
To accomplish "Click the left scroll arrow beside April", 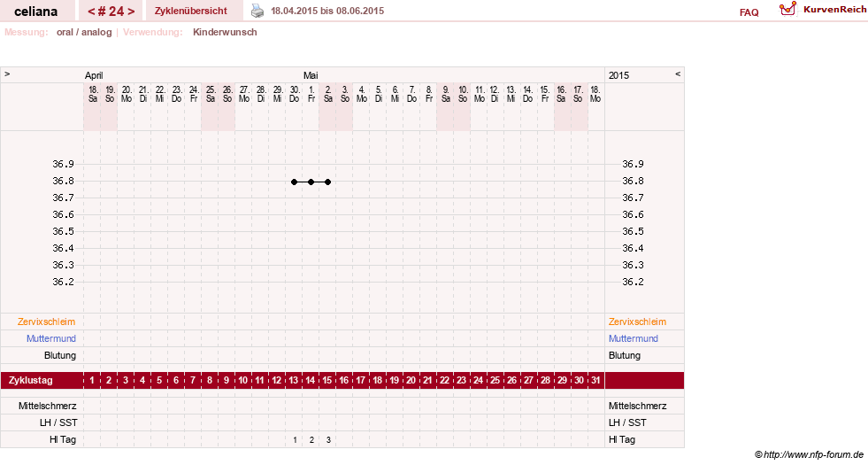I will [x=7, y=74].
